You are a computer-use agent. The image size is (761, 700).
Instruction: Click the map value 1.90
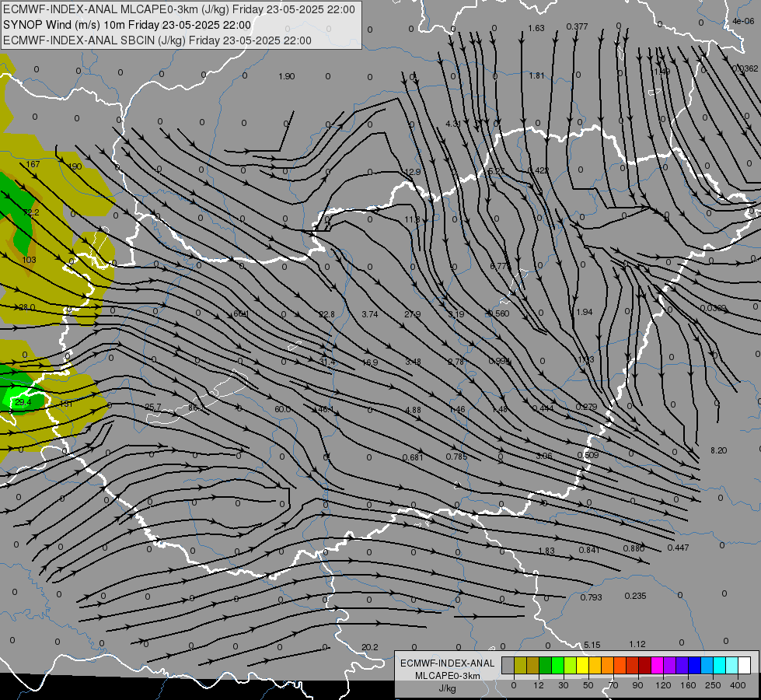click(x=287, y=76)
